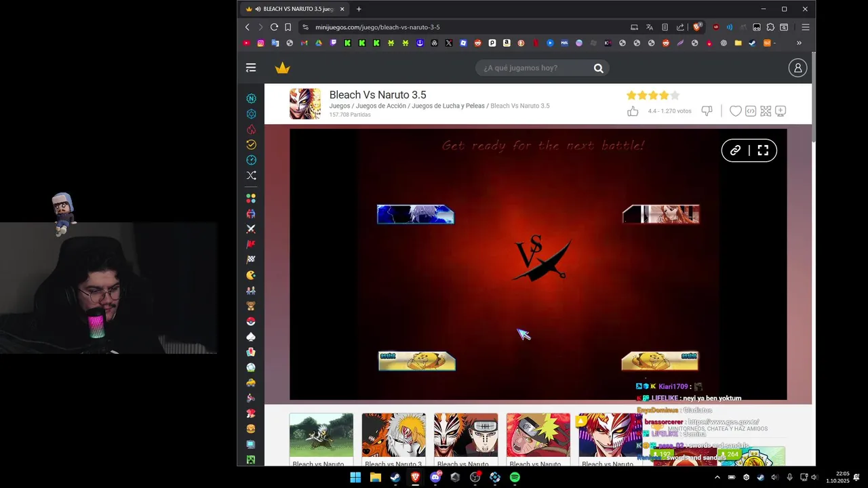
Task: Click the thumbs-up like icon
Action: tap(633, 111)
